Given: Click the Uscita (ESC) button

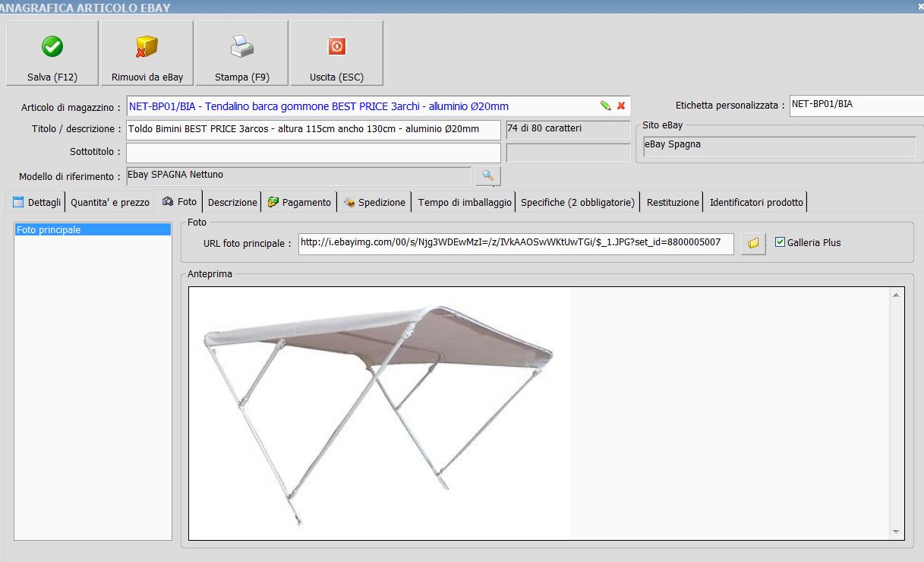Looking at the screenshot, I should click(x=337, y=53).
